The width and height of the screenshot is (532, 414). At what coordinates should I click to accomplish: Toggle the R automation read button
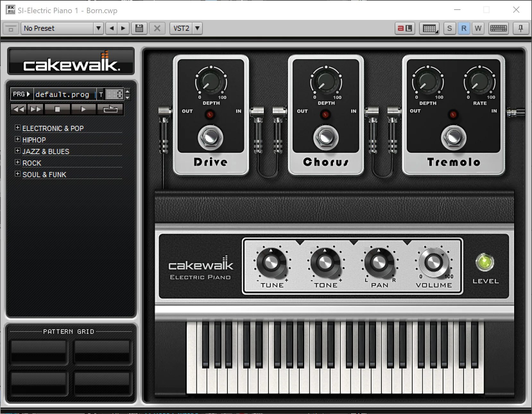(464, 29)
